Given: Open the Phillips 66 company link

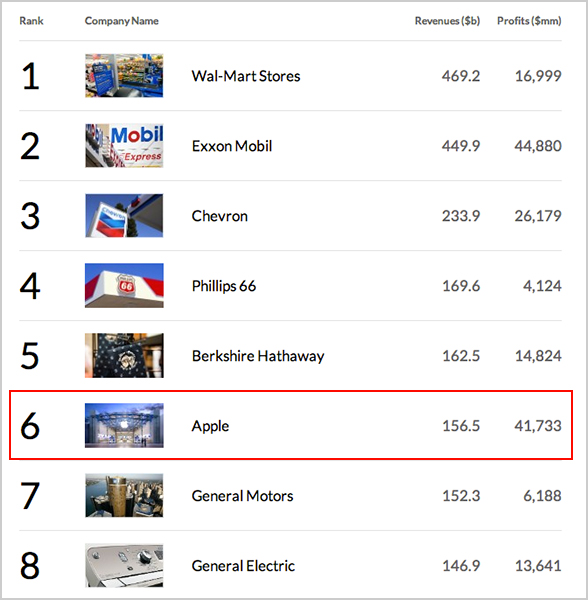Looking at the screenshot, I should coord(224,286).
